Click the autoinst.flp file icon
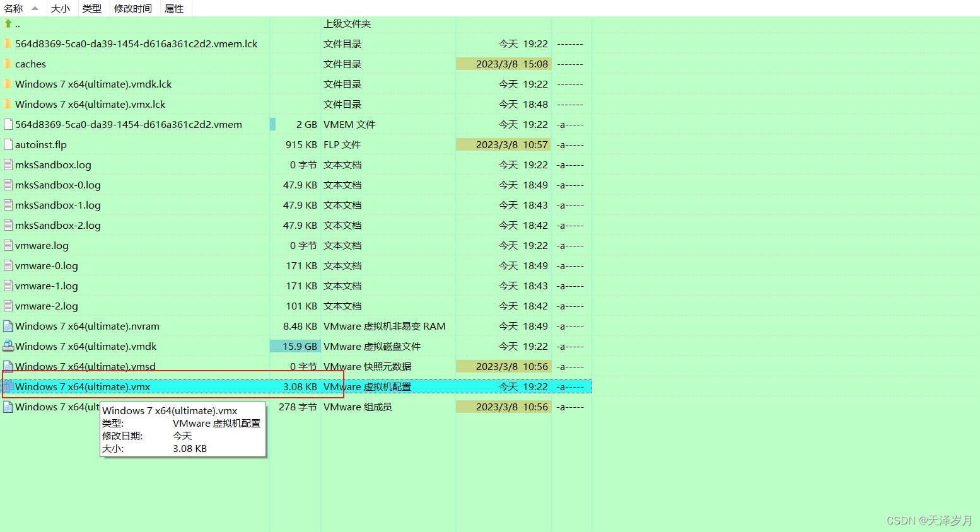 point(8,144)
